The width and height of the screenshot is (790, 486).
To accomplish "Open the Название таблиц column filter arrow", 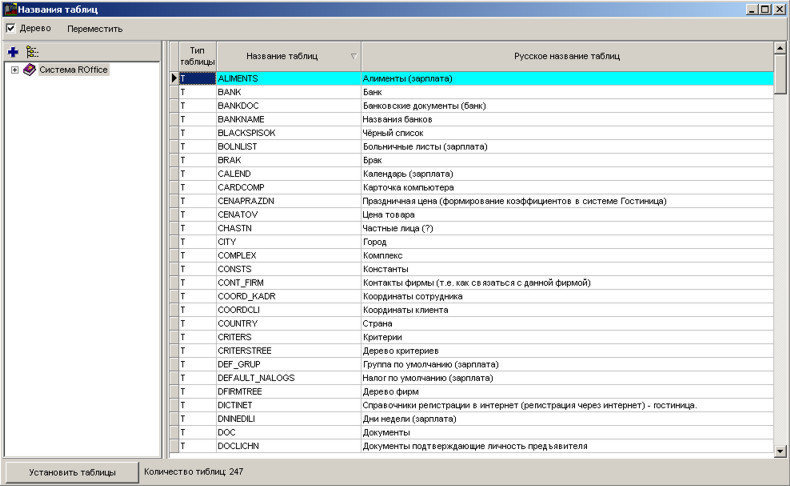I will 352,56.
